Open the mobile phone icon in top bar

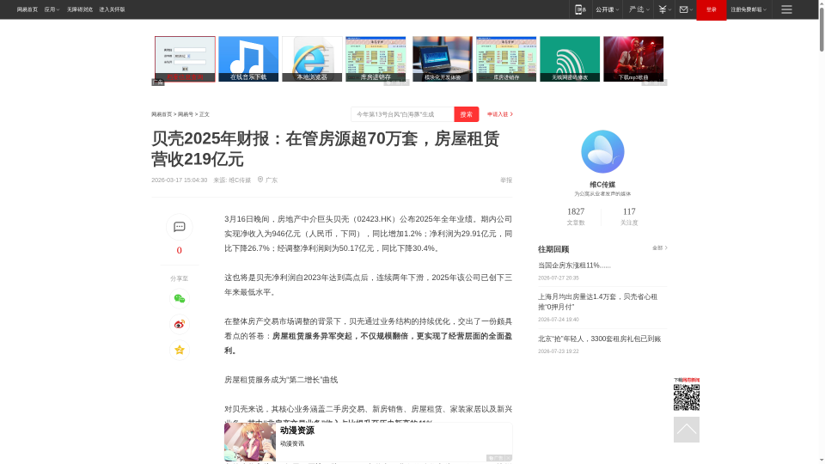coord(580,9)
